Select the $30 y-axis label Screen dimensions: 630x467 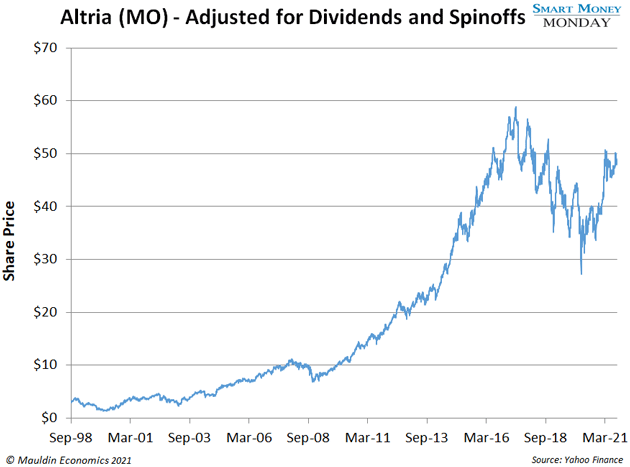[x=45, y=259]
